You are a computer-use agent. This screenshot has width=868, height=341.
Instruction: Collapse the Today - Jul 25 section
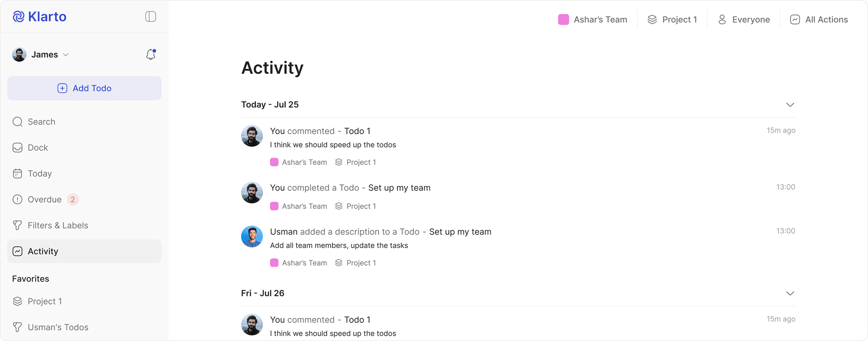[x=790, y=104]
